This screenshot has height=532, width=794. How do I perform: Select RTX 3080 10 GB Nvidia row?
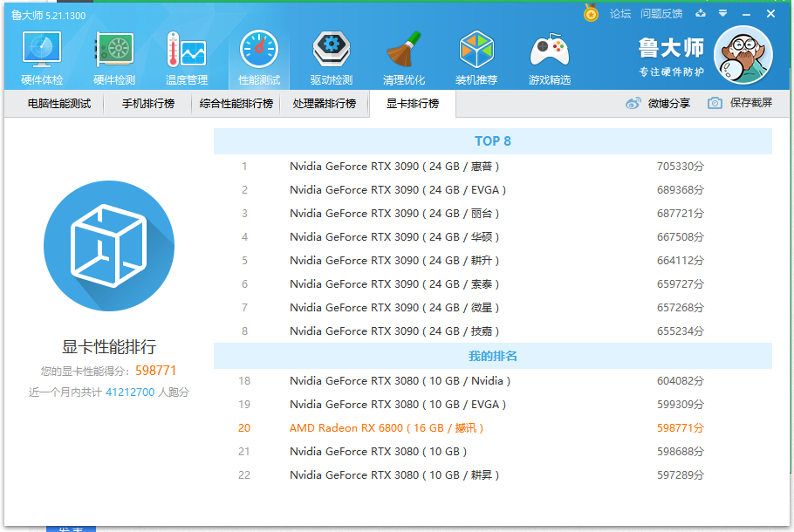[493, 380]
